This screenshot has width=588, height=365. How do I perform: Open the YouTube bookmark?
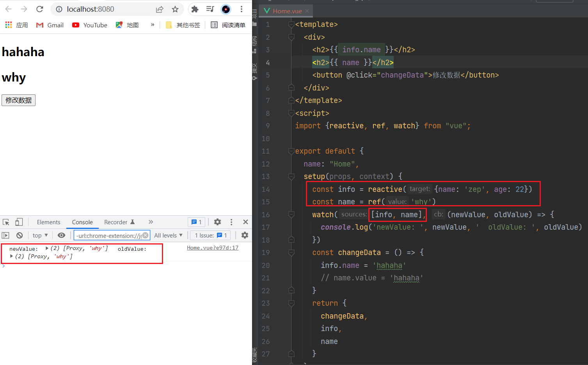point(90,25)
